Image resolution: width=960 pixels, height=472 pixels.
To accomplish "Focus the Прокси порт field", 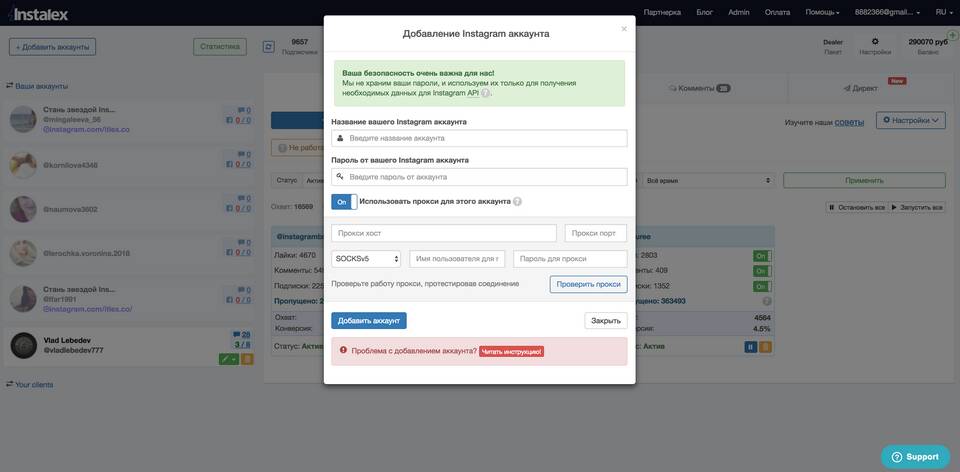I will click(596, 233).
